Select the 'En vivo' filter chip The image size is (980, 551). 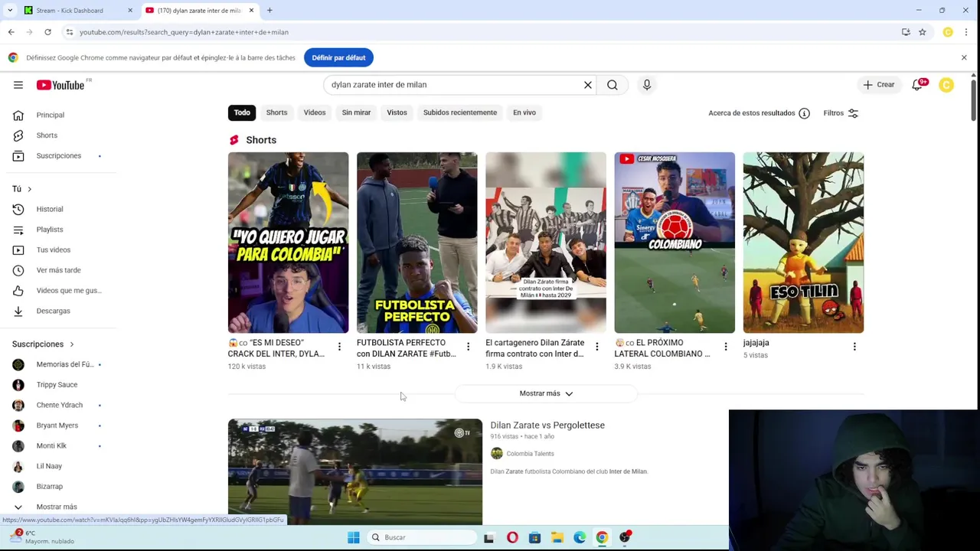[x=524, y=112]
